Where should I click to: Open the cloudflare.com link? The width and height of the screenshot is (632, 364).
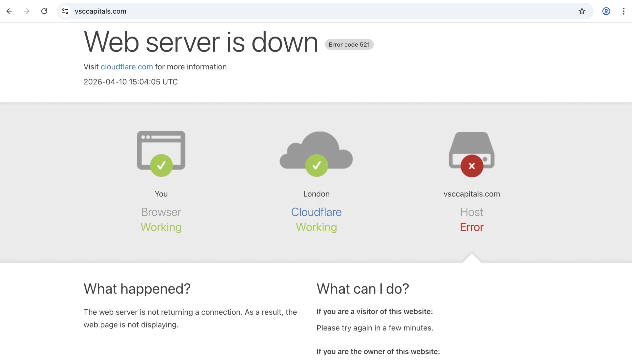coord(127,67)
